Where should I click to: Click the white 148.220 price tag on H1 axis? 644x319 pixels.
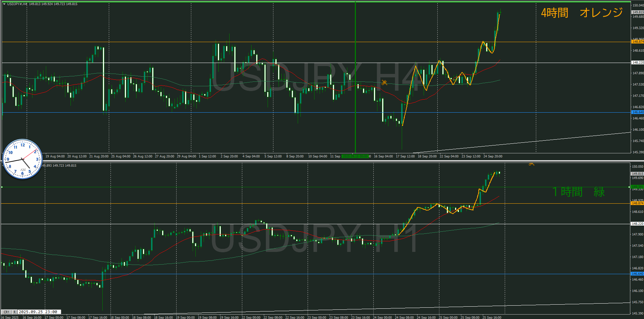coord(637,224)
